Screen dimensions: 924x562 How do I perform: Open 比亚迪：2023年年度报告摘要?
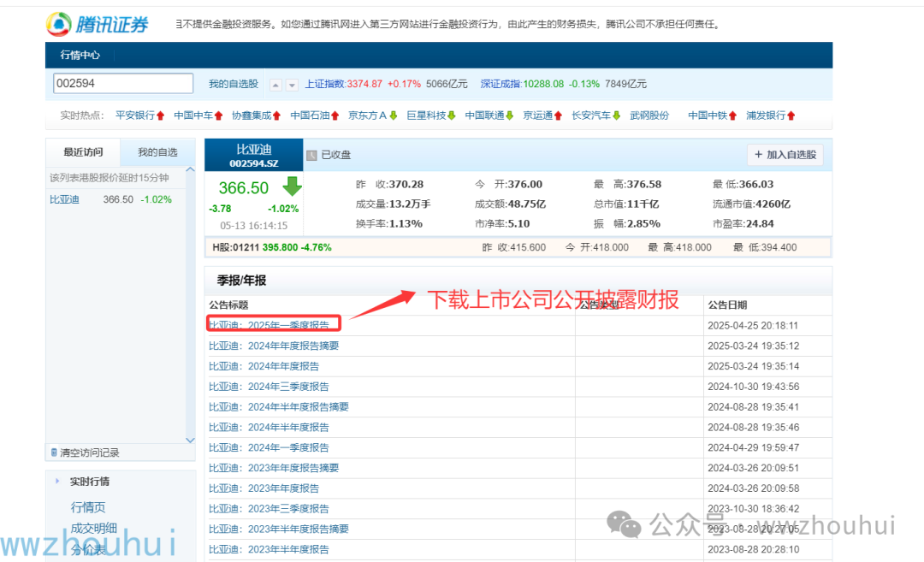coord(274,468)
